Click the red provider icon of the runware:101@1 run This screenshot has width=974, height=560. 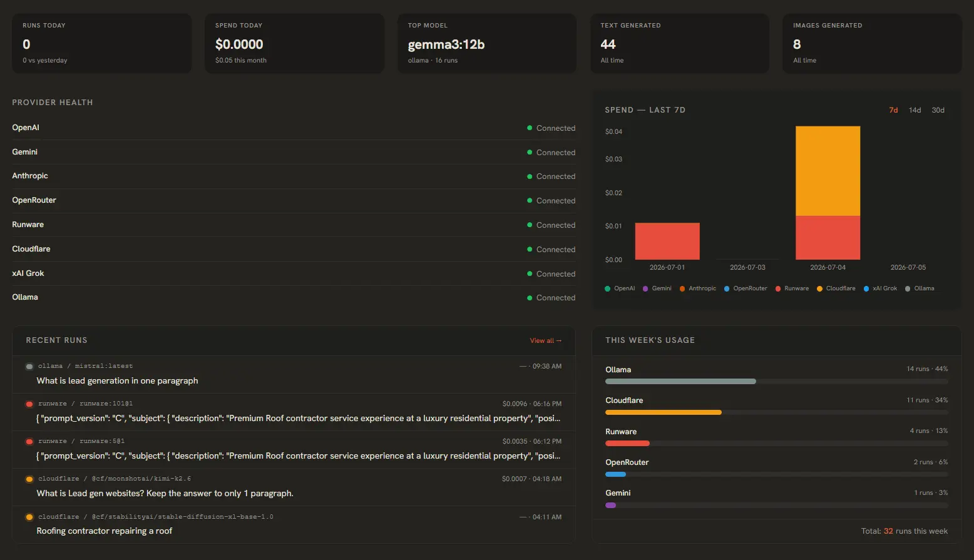[29, 404]
